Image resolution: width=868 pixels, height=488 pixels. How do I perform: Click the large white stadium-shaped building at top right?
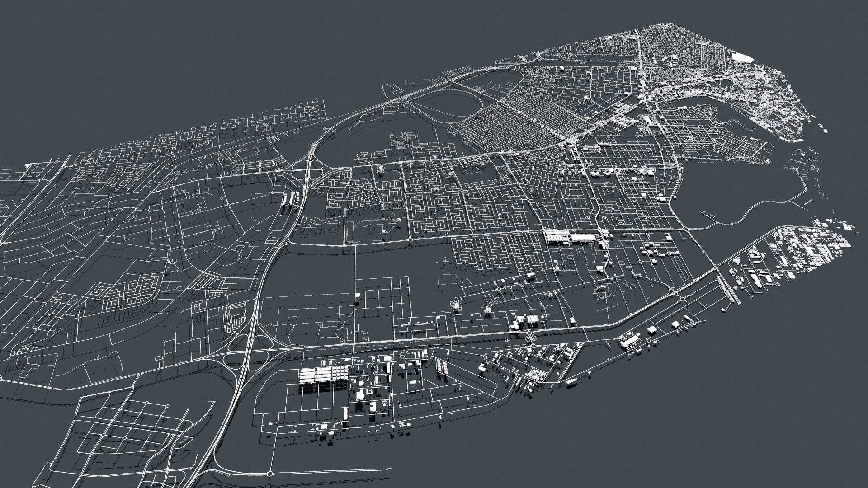point(742,57)
